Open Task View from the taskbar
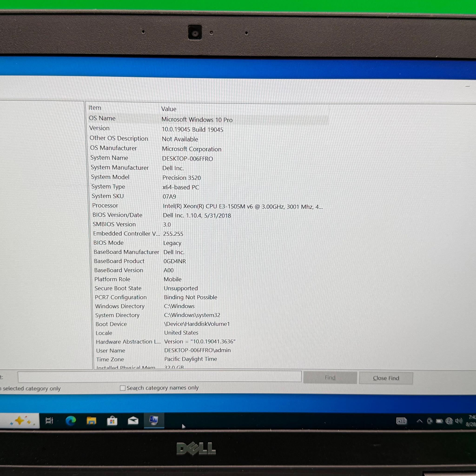 pos(49,421)
